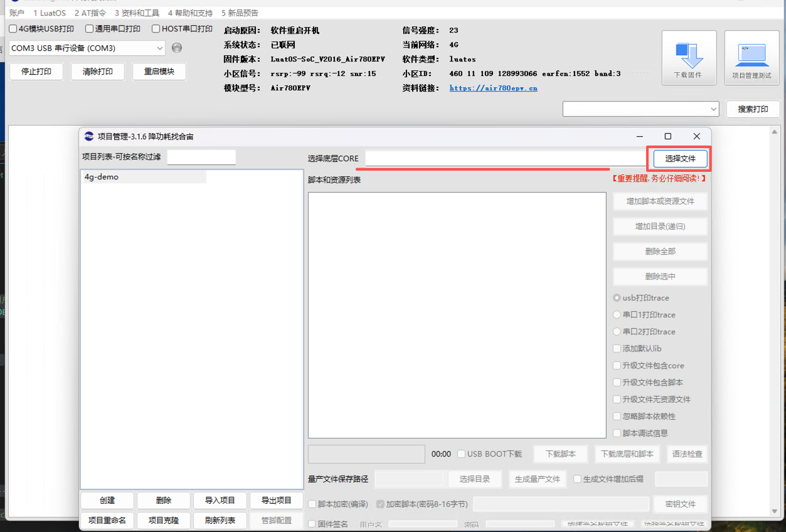Toggle the 通用串口打印 checkbox
This screenshot has width=786, height=532.
[90, 29]
